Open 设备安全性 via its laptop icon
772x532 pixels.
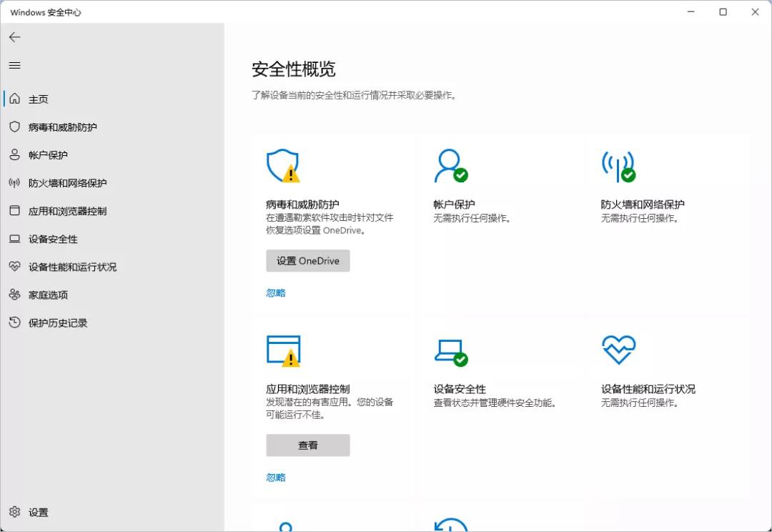tap(451, 350)
